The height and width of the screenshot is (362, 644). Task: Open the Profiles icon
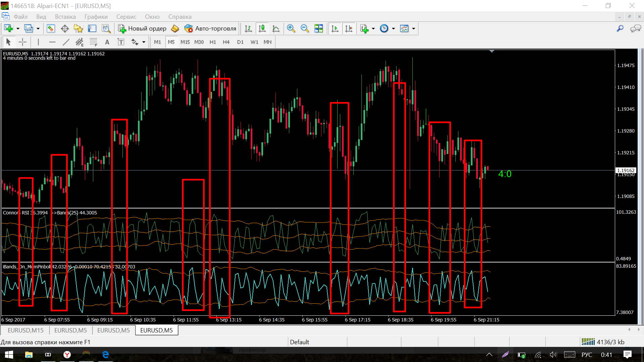click(x=29, y=29)
